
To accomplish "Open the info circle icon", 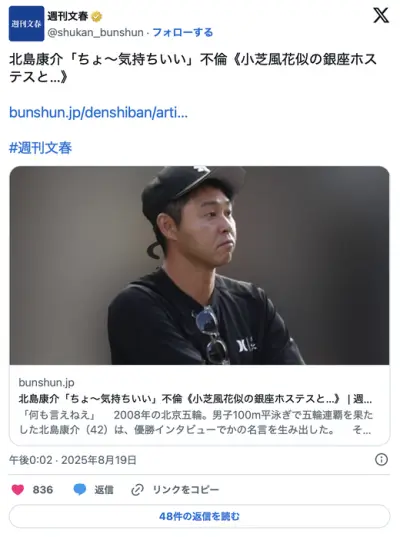I will coord(381,459).
